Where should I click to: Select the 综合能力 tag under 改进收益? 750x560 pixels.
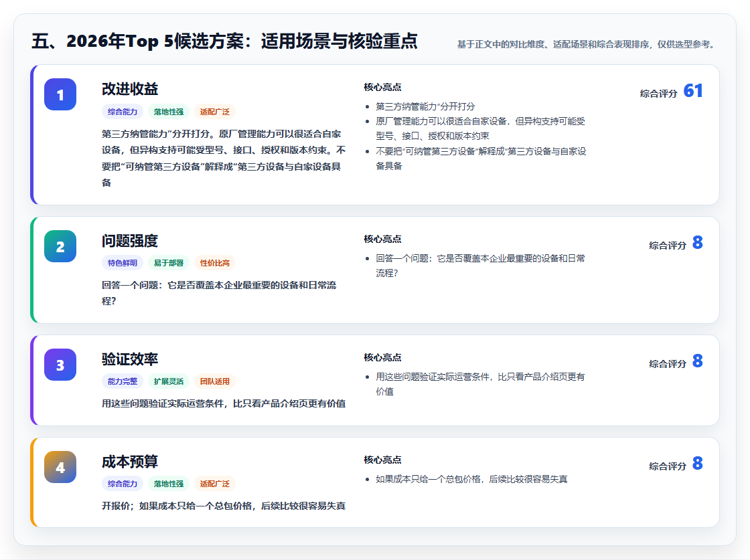123,111
